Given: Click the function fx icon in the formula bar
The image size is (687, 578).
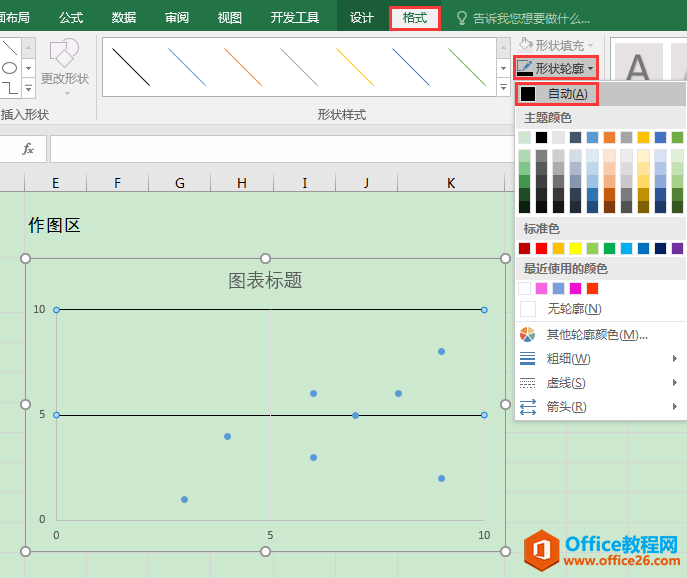Looking at the screenshot, I should tap(28, 149).
